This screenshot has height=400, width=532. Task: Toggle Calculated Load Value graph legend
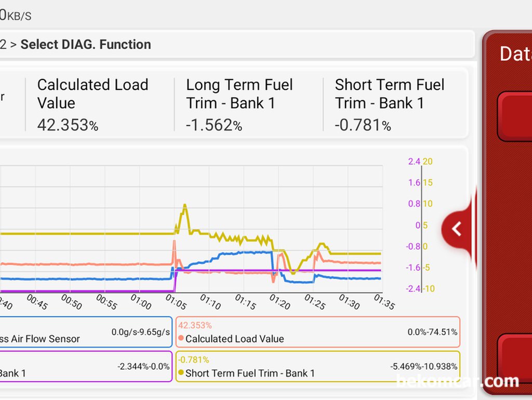318,332
